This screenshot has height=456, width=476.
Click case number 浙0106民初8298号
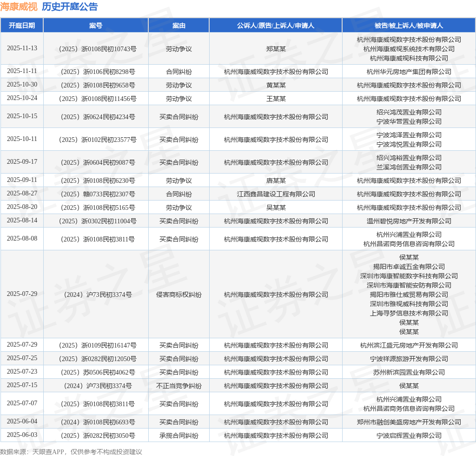(98, 72)
